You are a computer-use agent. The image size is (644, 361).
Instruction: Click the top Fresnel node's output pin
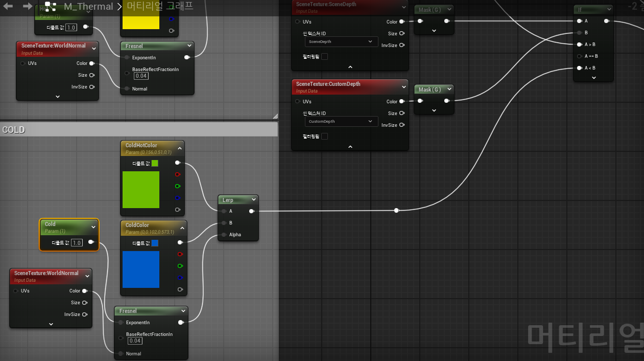(x=187, y=58)
